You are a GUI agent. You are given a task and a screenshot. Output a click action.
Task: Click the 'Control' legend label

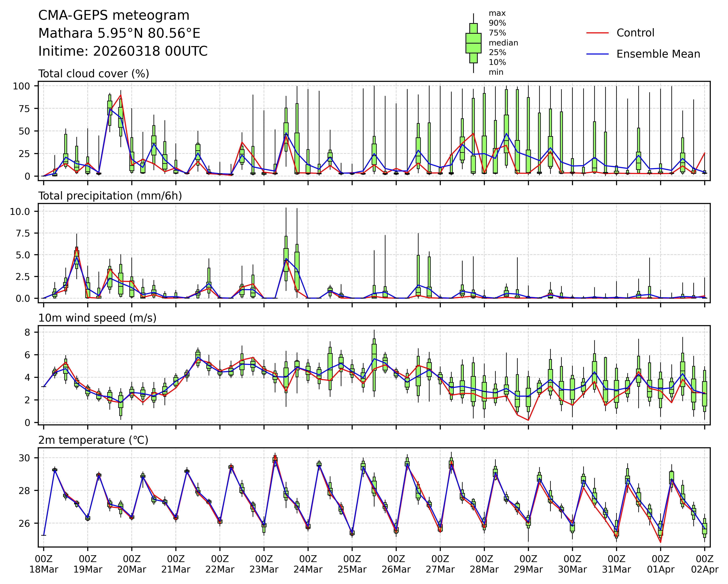click(635, 33)
